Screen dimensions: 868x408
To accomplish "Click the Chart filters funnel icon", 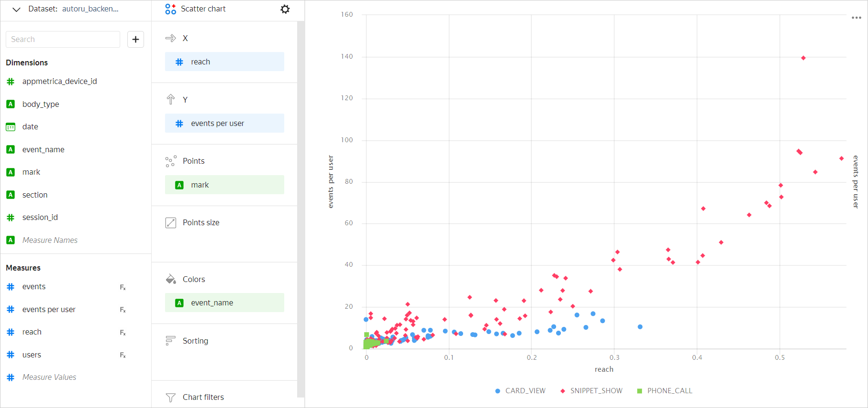I will click(170, 397).
